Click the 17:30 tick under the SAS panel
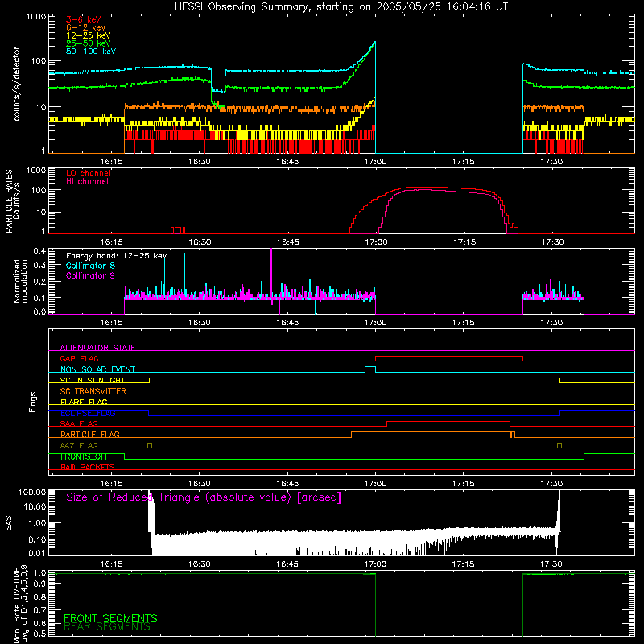644x644 pixels. [x=551, y=564]
